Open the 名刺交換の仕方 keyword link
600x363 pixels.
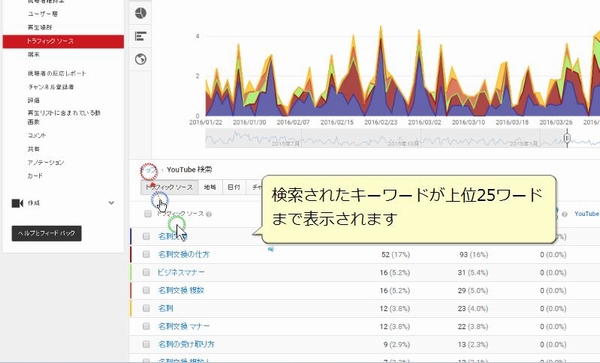184,254
